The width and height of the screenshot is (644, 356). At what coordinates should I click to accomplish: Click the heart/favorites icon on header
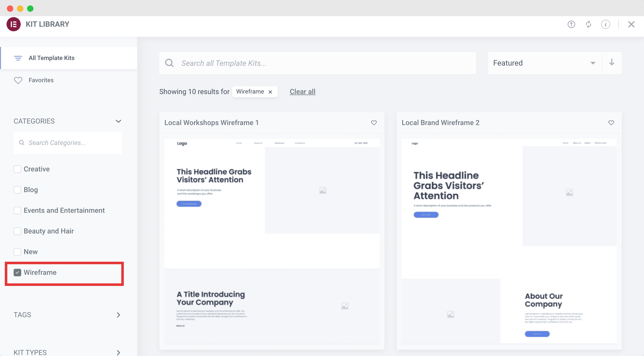coord(18,80)
